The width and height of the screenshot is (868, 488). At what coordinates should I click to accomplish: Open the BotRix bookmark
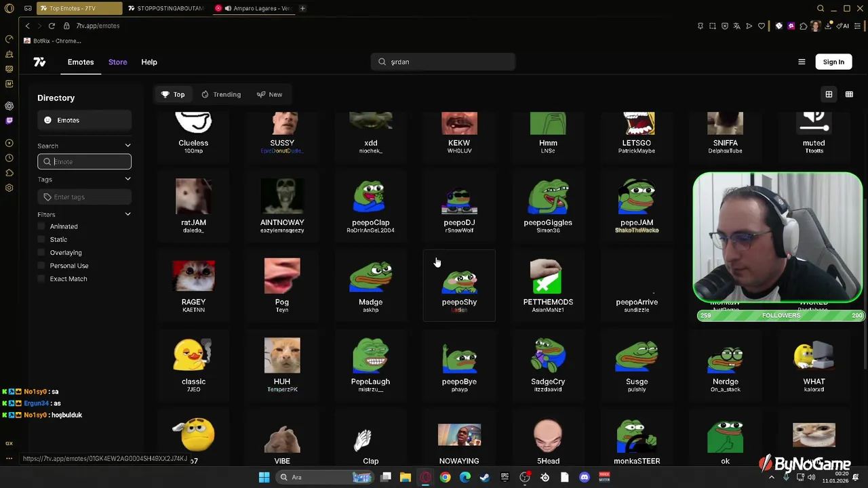pos(53,41)
